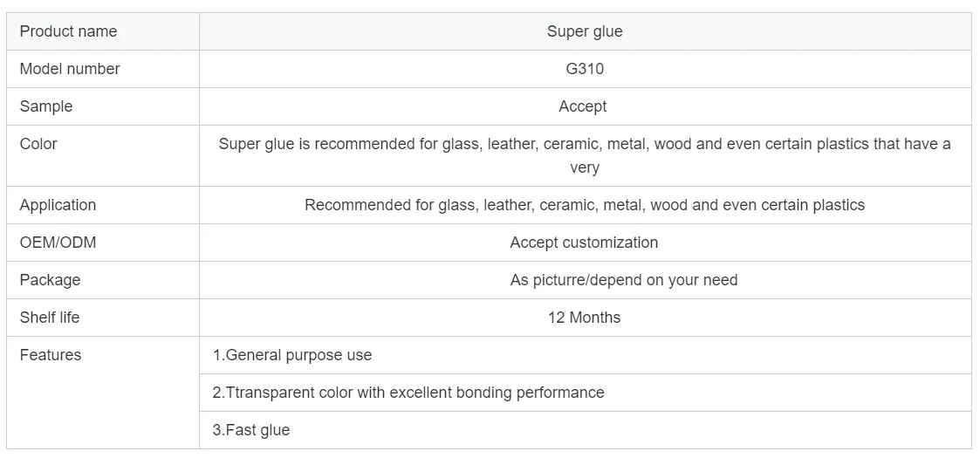Screen dimensions: 980x458
Task: Click the 'Model number' label
Action: [x=70, y=69]
